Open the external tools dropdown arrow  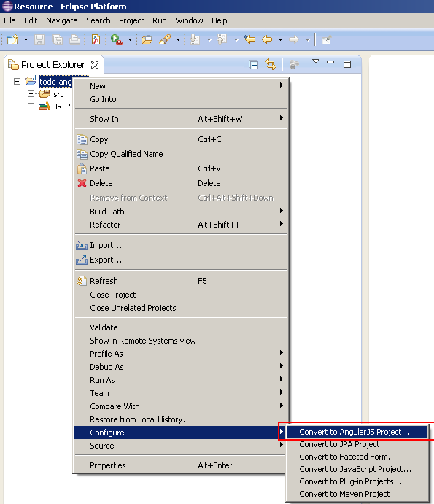[x=130, y=40]
